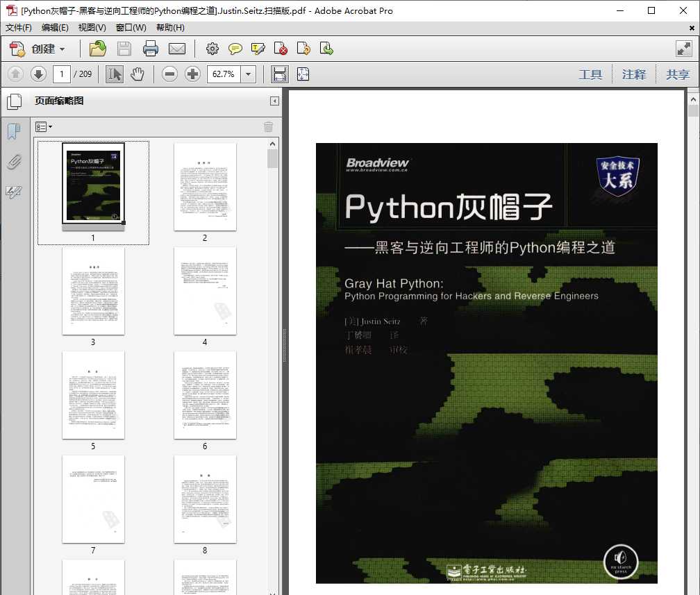Click document view scroll up arrow
The width and height of the screenshot is (700, 595).
pyautogui.click(x=693, y=99)
